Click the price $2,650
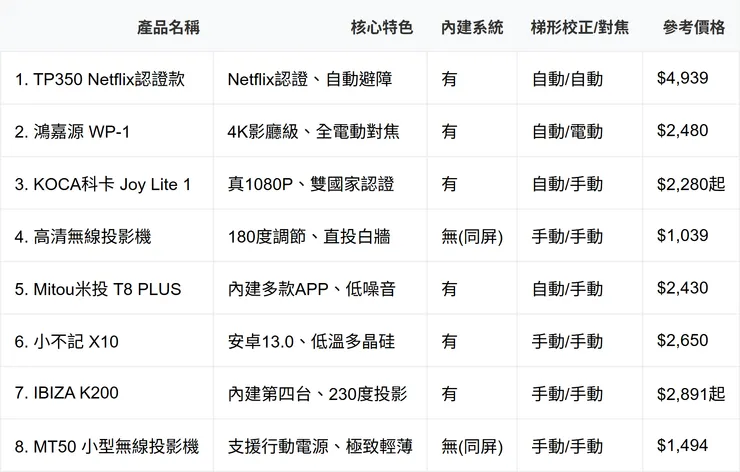The width and height of the screenshot is (740, 472). click(682, 340)
